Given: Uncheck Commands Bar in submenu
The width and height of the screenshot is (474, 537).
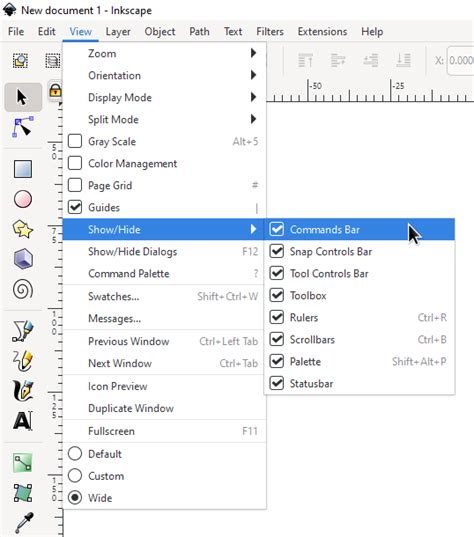Looking at the screenshot, I should pyautogui.click(x=276, y=229).
